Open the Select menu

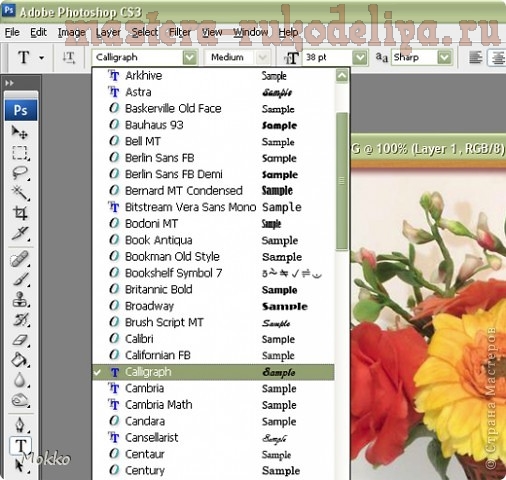click(145, 32)
